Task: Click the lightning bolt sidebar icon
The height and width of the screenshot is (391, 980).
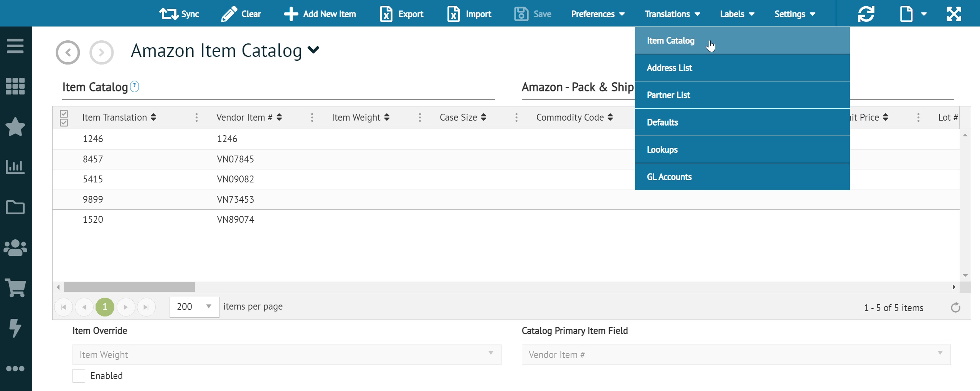Action: (15, 328)
